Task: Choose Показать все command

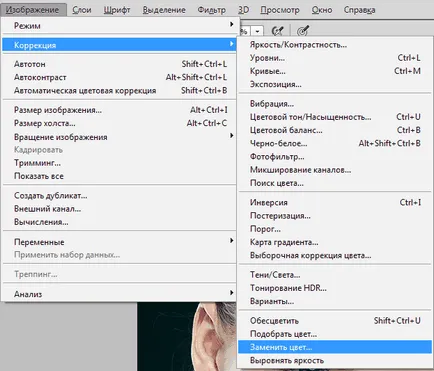Action: coord(119,176)
